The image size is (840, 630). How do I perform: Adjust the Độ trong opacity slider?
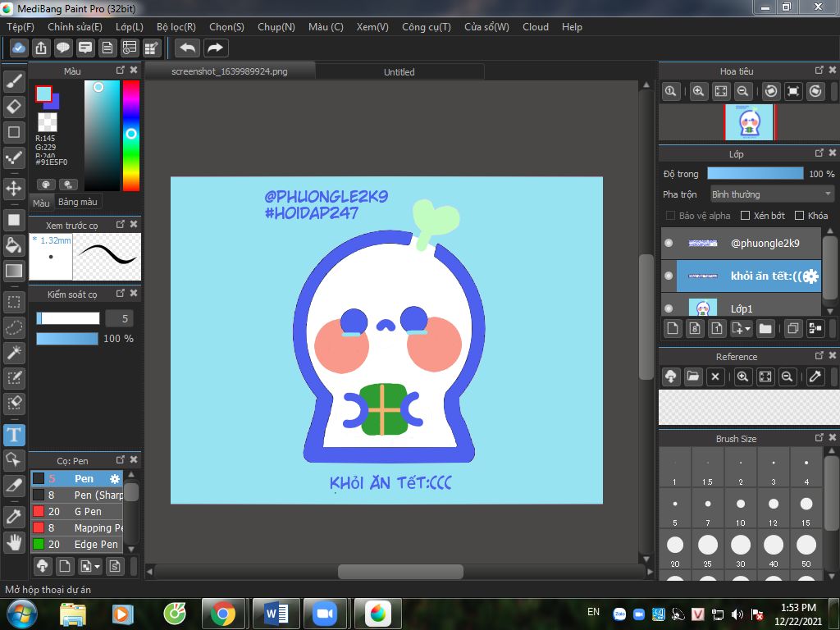point(756,174)
